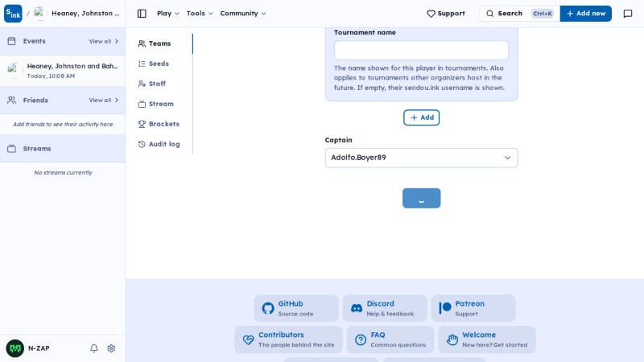644x362 pixels.
Task: Click the Patreon logo icon
Action: (x=445, y=308)
